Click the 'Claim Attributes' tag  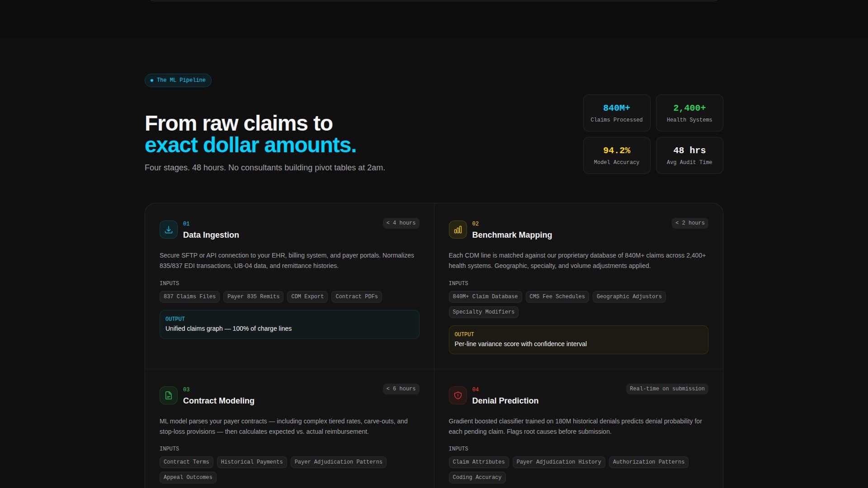click(x=479, y=462)
